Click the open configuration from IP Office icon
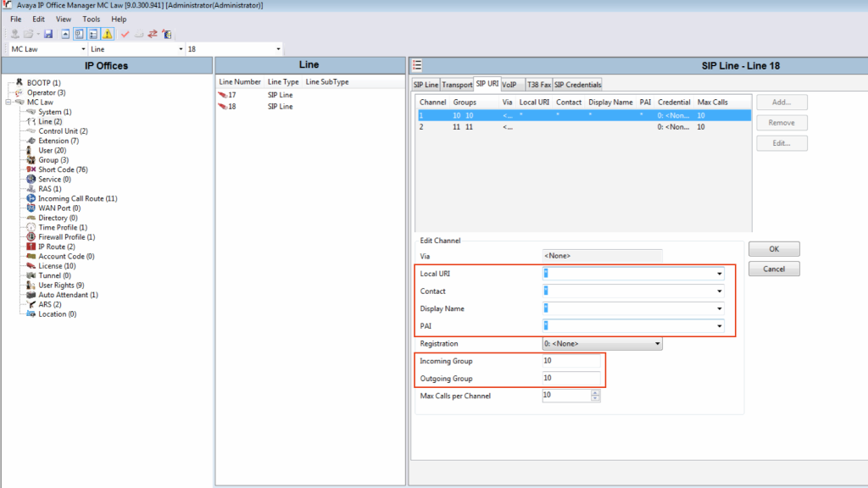Viewport: 868px width, 488px height. click(x=15, y=34)
